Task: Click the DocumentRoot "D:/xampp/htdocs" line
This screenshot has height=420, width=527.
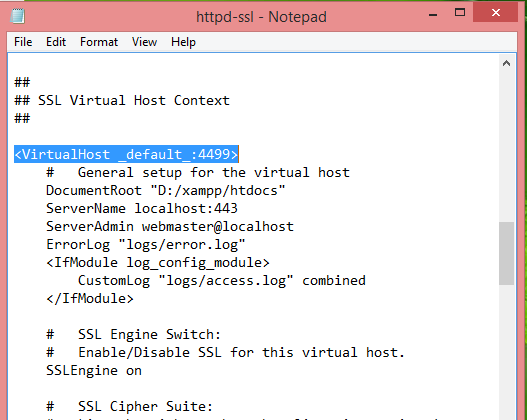Action: point(166,191)
